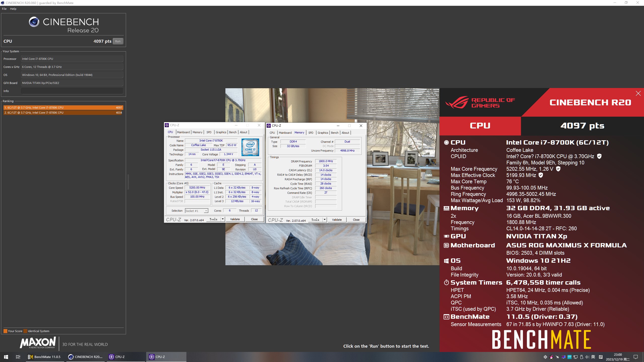The image size is (644, 362).
Task: Click the verified shield beside Max Effective Clock
Action: [541, 175]
